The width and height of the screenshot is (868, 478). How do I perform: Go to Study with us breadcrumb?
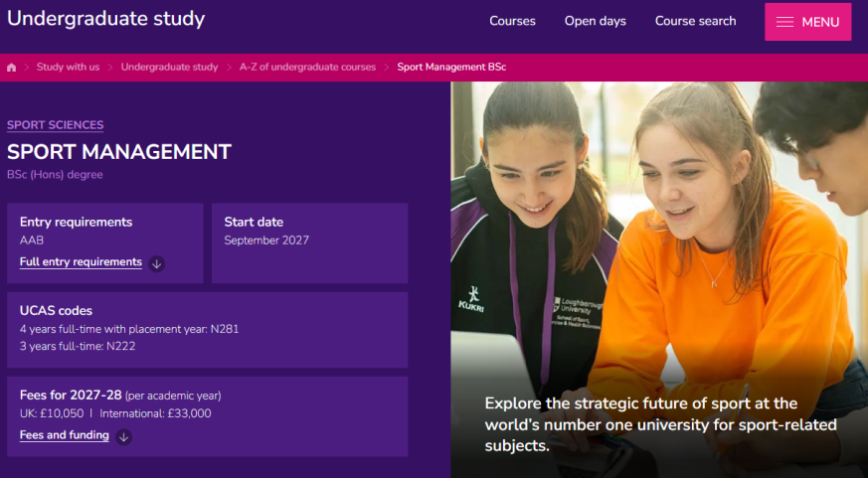(x=68, y=67)
